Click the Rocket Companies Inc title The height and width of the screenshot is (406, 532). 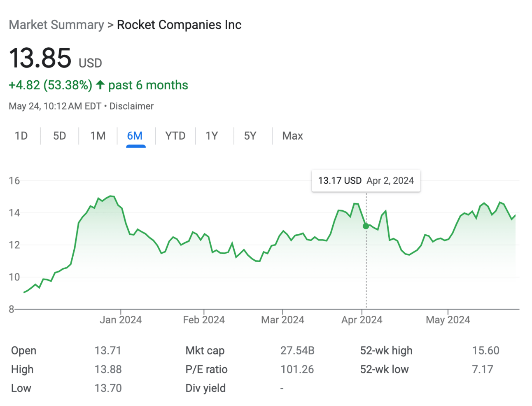(179, 25)
